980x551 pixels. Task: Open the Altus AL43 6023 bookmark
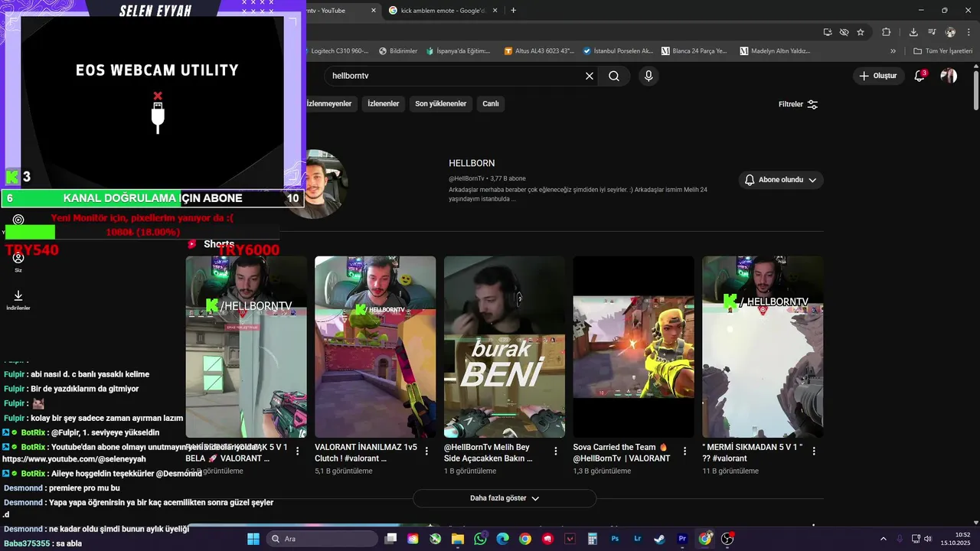(539, 51)
